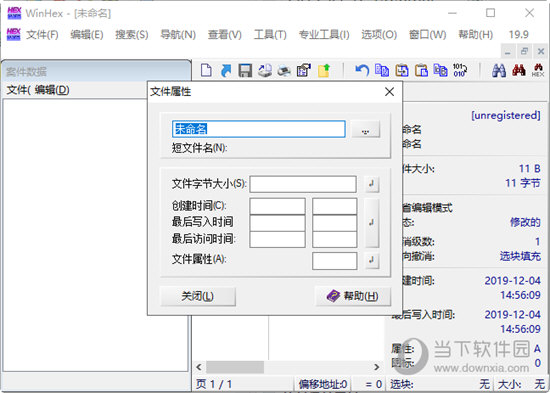Click the filename field showing 未命名

(259, 129)
